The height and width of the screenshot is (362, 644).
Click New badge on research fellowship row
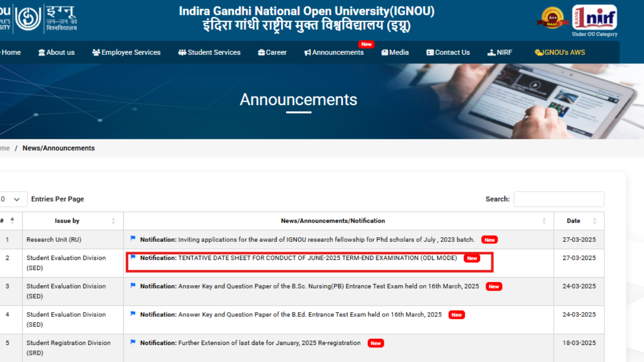(490, 240)
